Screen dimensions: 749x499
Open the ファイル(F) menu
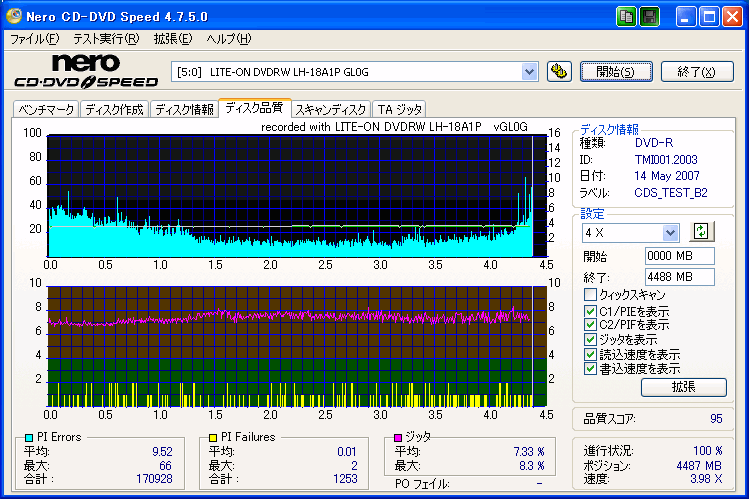pyautogui.click(x=34, y=39)
